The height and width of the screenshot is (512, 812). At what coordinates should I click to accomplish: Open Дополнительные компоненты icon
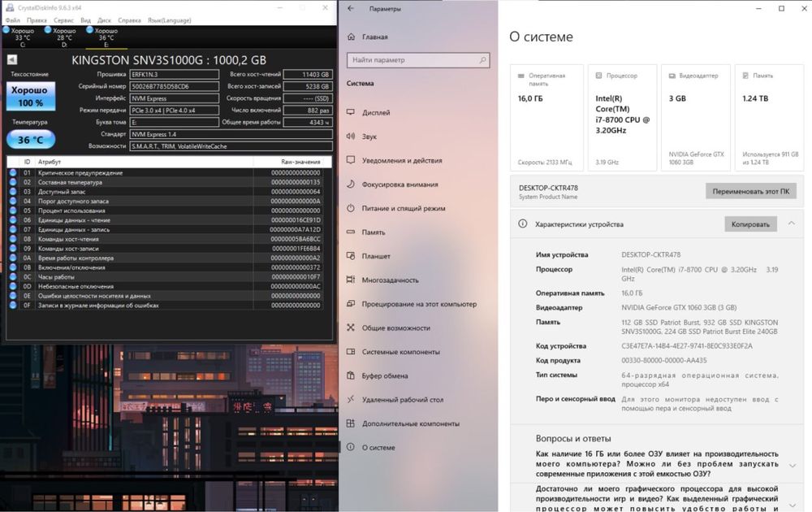[351, 423]
